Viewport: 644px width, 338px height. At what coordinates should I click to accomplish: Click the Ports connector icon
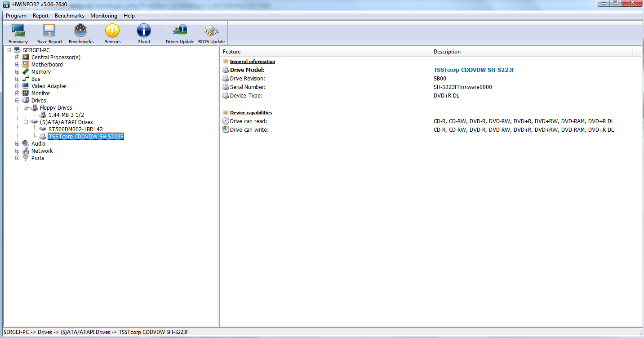26,158
